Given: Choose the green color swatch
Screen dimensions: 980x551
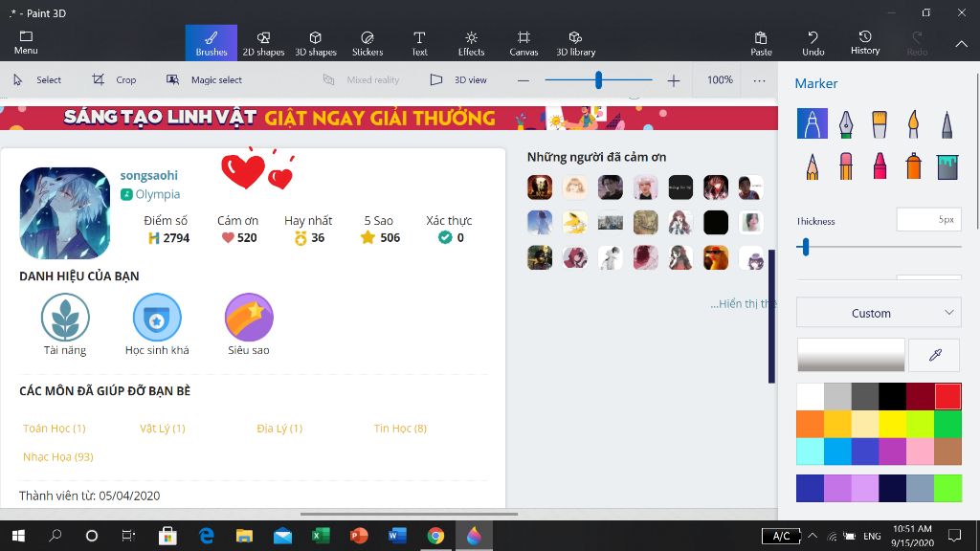Looking at the screenshot, I should click(947, 424).
